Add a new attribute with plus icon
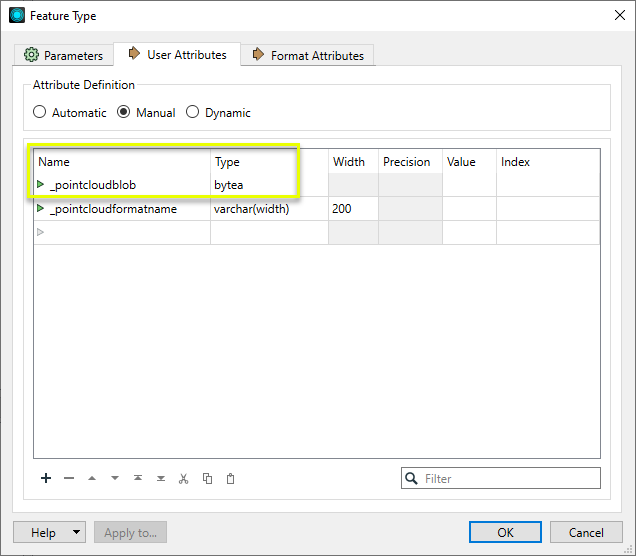The width and height of the screenshot is (636, 556). tap(46, 478)
